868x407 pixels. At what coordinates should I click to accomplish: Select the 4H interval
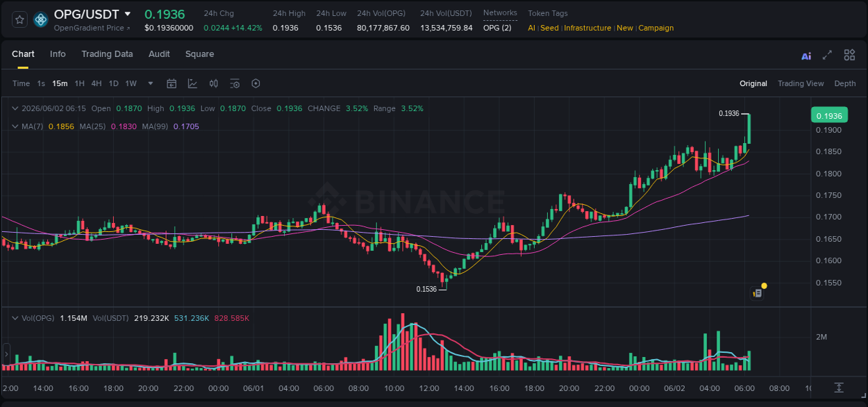97,83
